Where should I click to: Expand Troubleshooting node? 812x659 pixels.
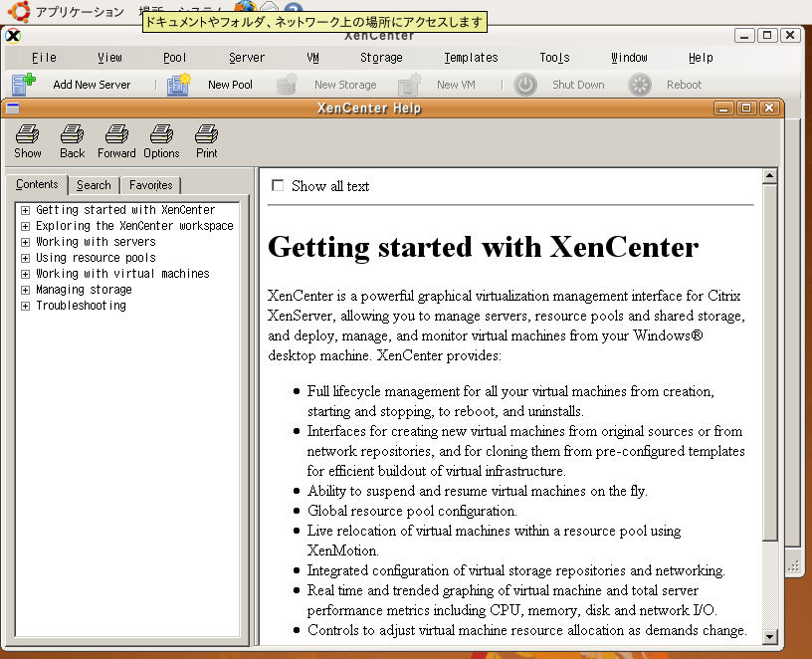point(25,307)
